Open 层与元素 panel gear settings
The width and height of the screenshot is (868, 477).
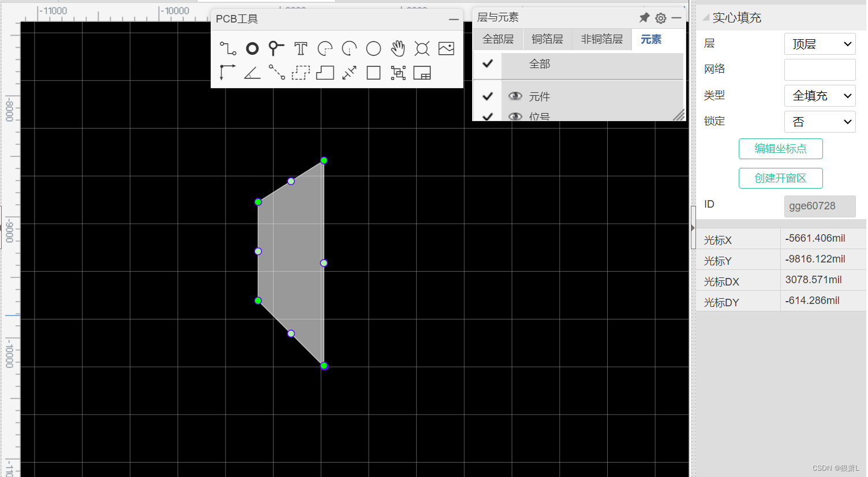pyautogui.click(x=661, y=18)
